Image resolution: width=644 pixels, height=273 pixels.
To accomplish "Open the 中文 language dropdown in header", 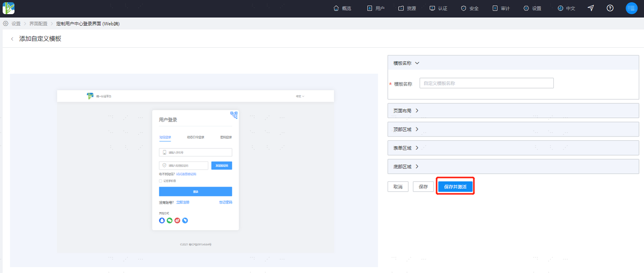I will (x=566, y=8).
